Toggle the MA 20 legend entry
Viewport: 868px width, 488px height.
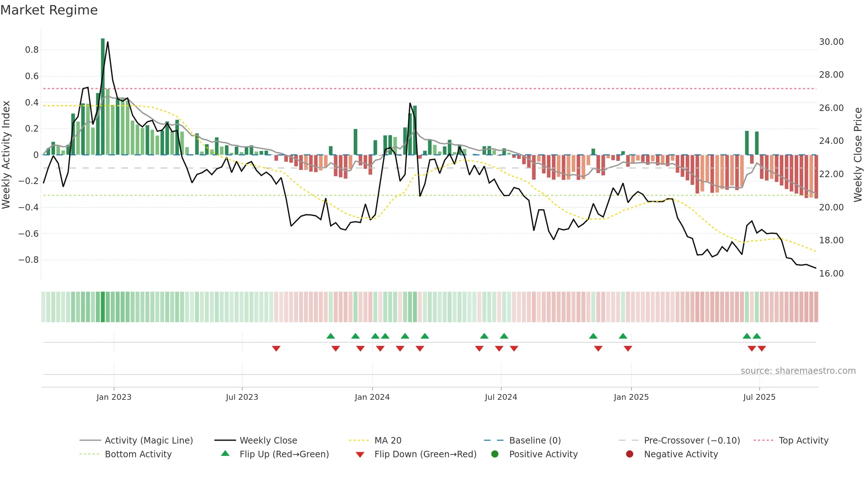click(x=375, y=440)
